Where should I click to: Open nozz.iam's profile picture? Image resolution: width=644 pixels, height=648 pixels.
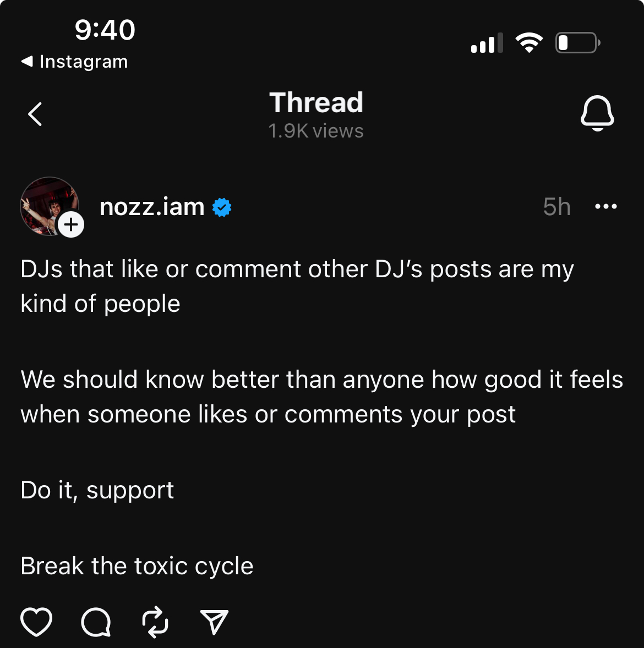tap(46, 205)
